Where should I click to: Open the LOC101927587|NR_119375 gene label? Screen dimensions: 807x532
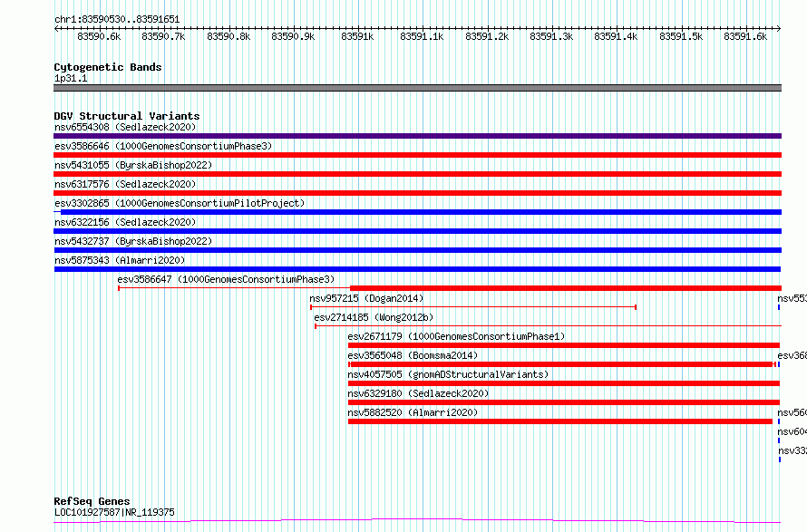click(114, 512)
